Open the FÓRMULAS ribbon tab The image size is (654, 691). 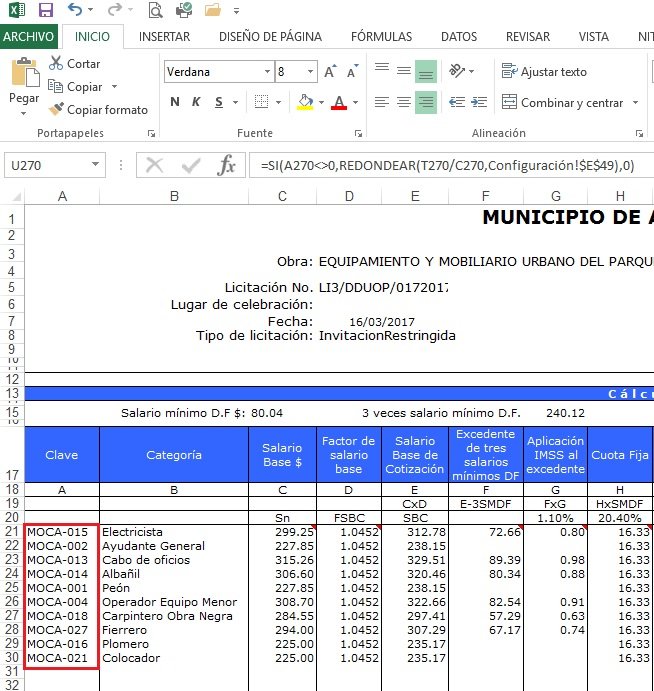(x=381, y=36)
